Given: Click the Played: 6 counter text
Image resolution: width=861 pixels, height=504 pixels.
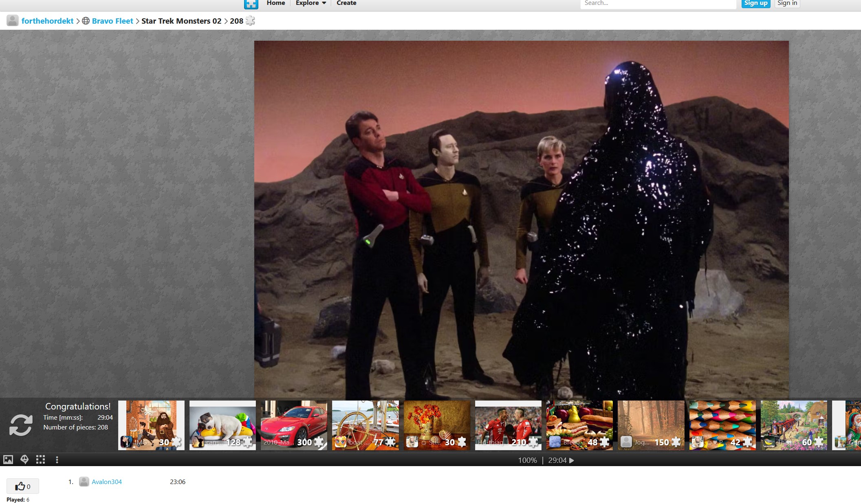Looking at the screenshot, I should coord(18,500).
